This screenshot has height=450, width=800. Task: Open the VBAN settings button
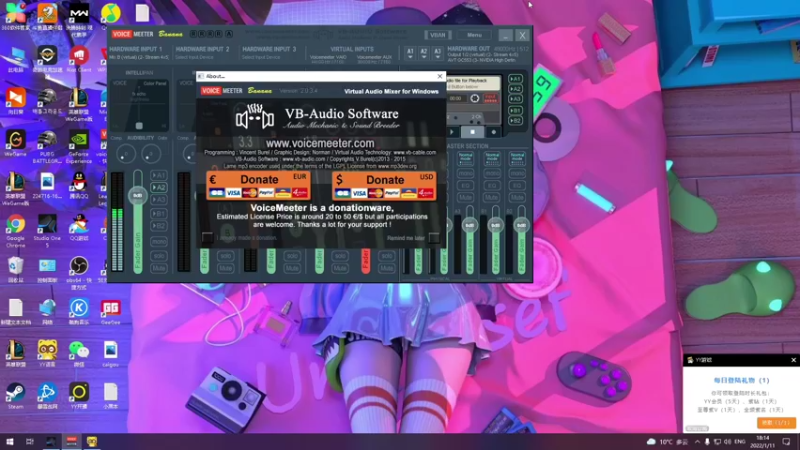pos(438,35)
